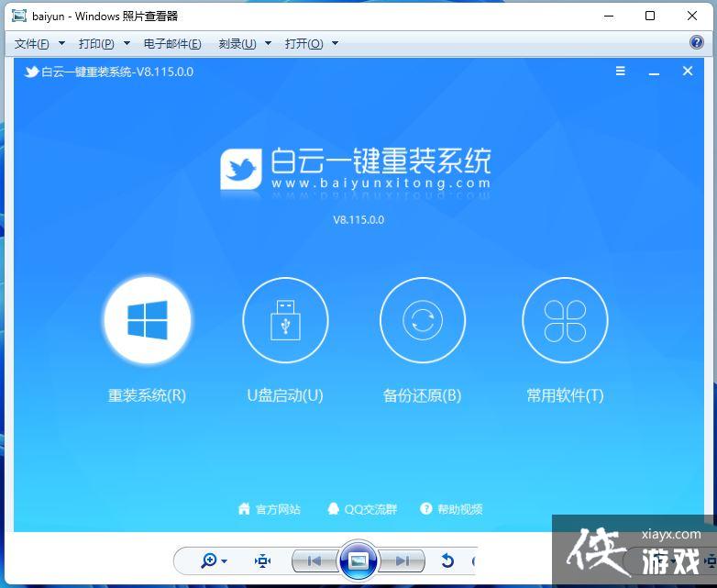
Task: Click the U盘启动(U) label
Action: 285,395
